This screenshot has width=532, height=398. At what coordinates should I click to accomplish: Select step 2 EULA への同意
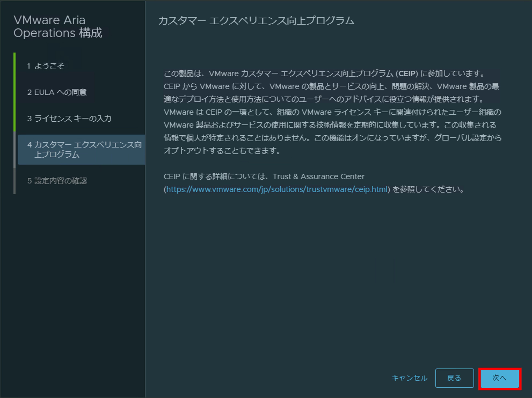(57, 92)
